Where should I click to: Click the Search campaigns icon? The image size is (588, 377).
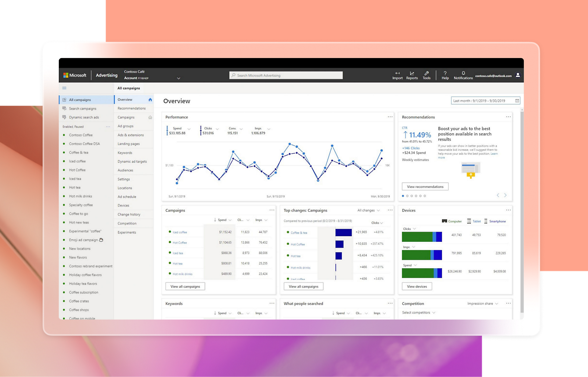pos(64,108)
